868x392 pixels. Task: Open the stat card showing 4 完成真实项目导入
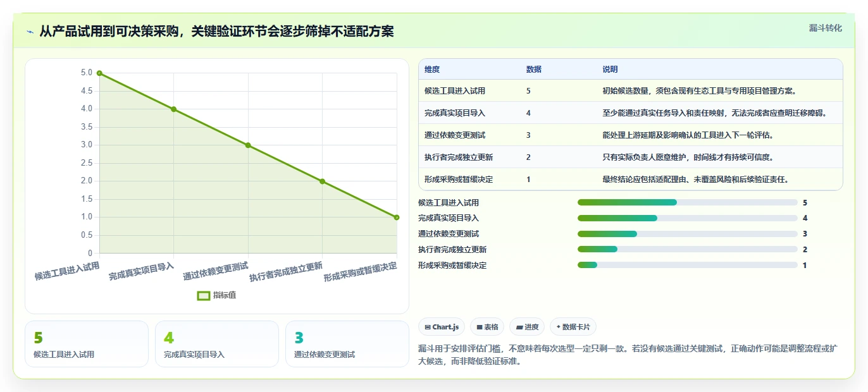[x=217, y=344]
